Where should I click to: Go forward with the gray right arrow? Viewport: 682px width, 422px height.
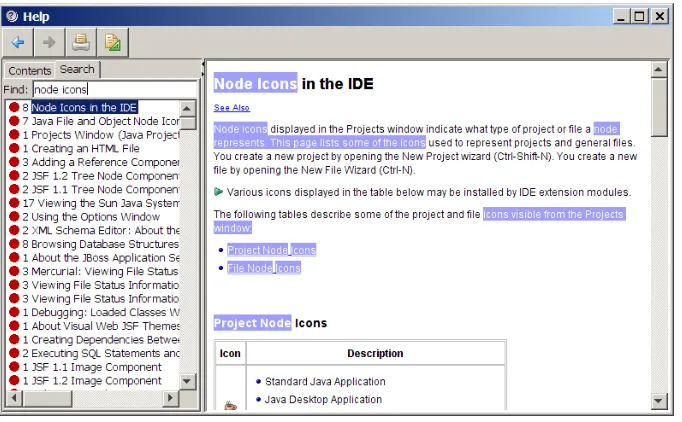[50, 42]
